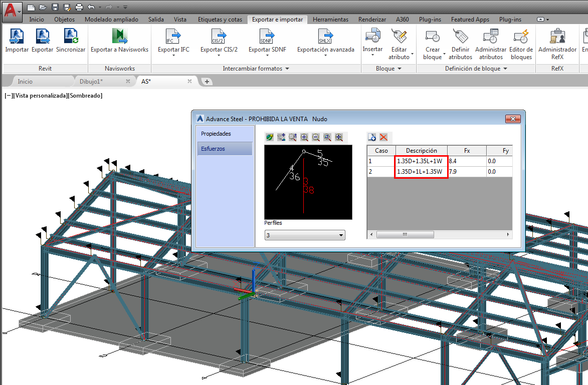Save the drawing with the floppy disk icon
The width and height of the screenshot is (588, 385).
pos(55,7)
